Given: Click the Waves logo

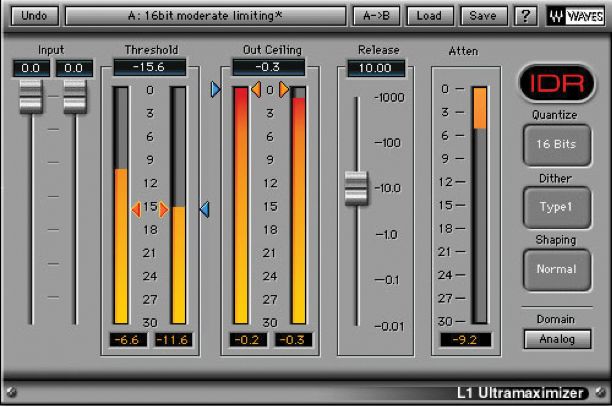Looking at the screenshot, I should (576, 16).
